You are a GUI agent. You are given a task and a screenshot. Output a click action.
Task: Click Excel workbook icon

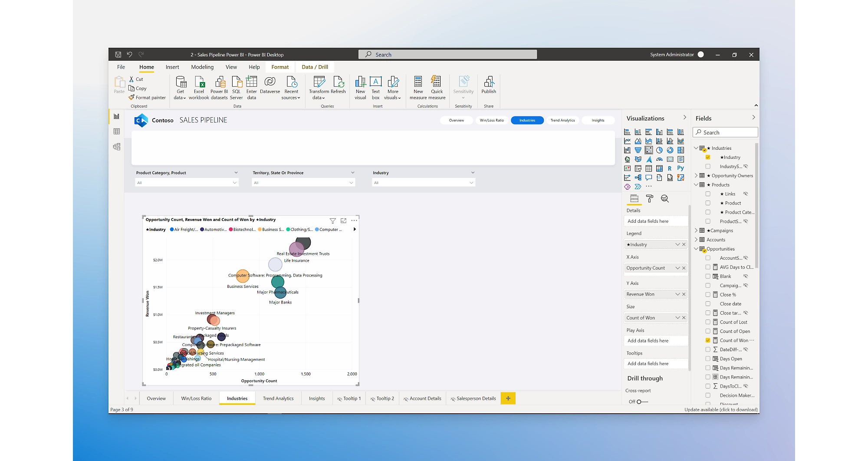(199, 88)
